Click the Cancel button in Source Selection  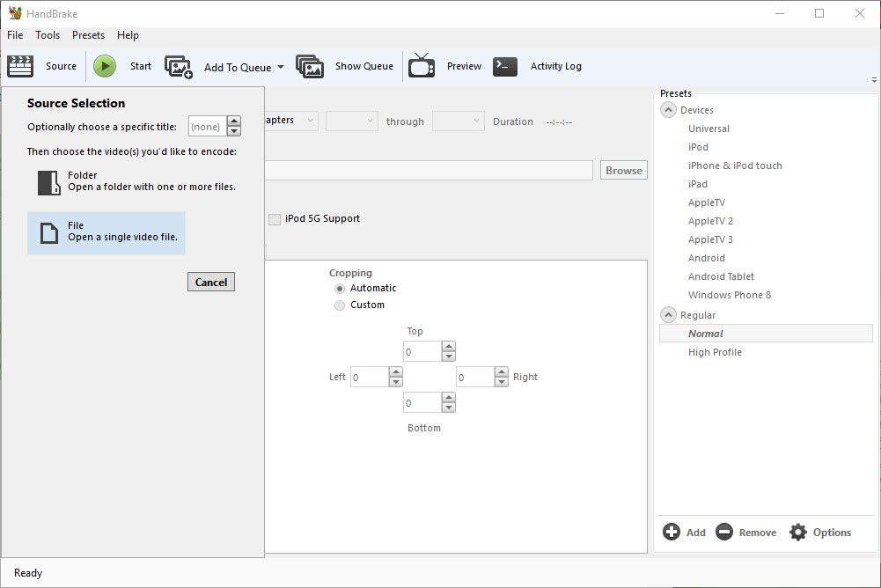pyautogui.click(x=211, y=282)
